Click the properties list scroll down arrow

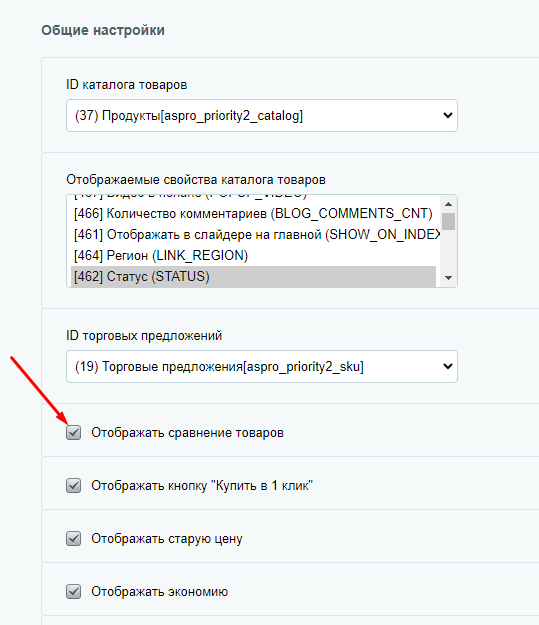449,277
